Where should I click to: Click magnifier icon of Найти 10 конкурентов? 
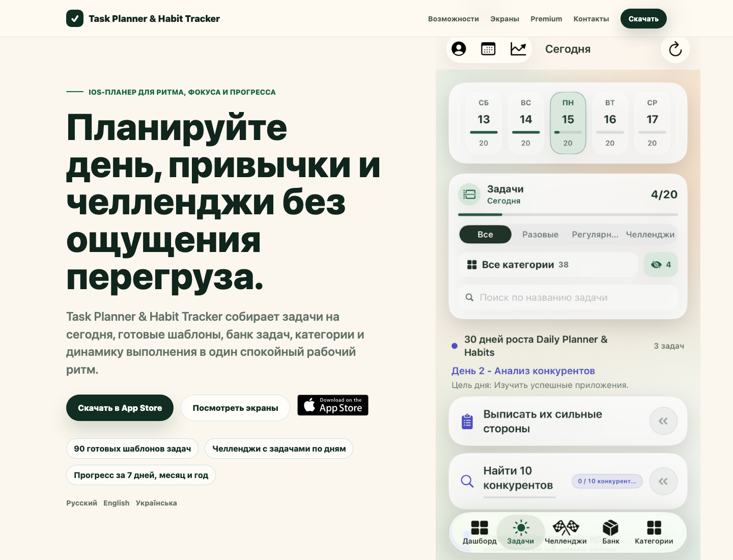(467, 481)
